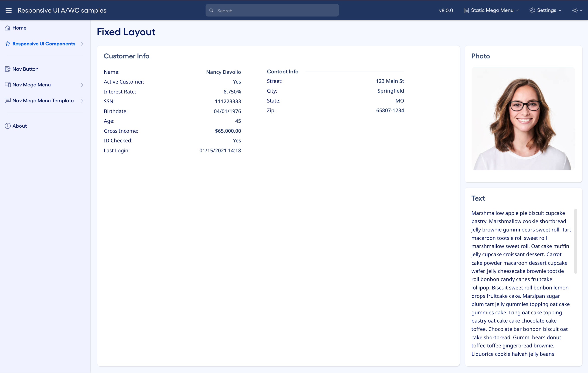Click the Responsive UI A/WC samples title
The image size is (588, 373).
(62, 10)
